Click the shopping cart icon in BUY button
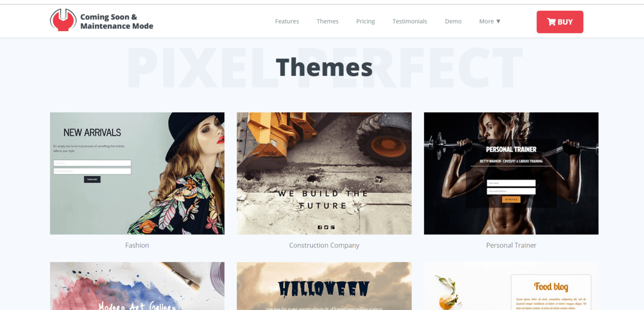 [x=551, y=22]
